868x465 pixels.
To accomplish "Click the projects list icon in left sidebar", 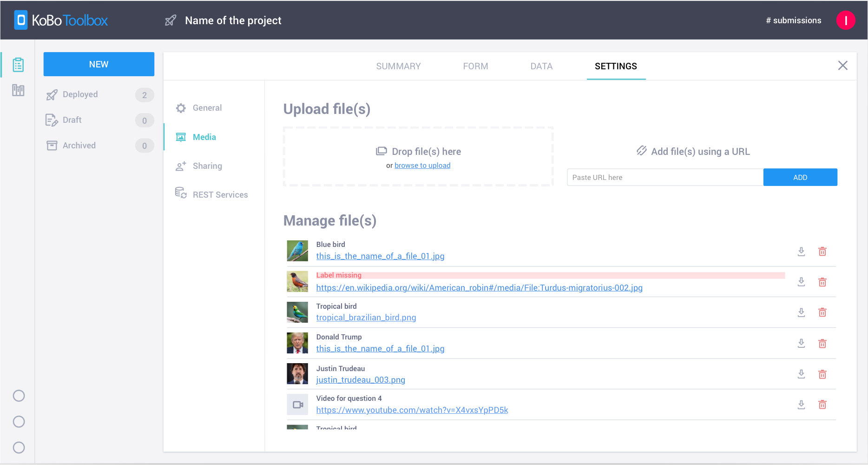I will pyautogui.click(x=18, y=65).
